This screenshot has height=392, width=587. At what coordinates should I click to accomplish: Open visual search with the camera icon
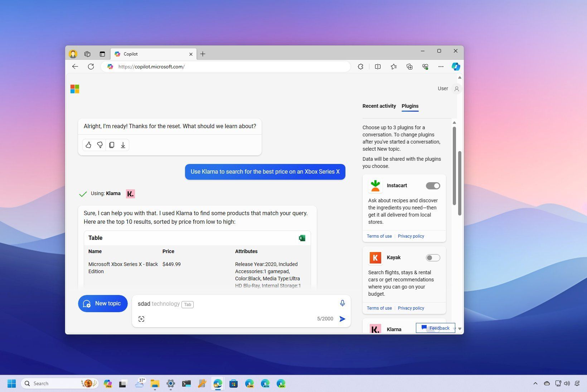point(141,319)
